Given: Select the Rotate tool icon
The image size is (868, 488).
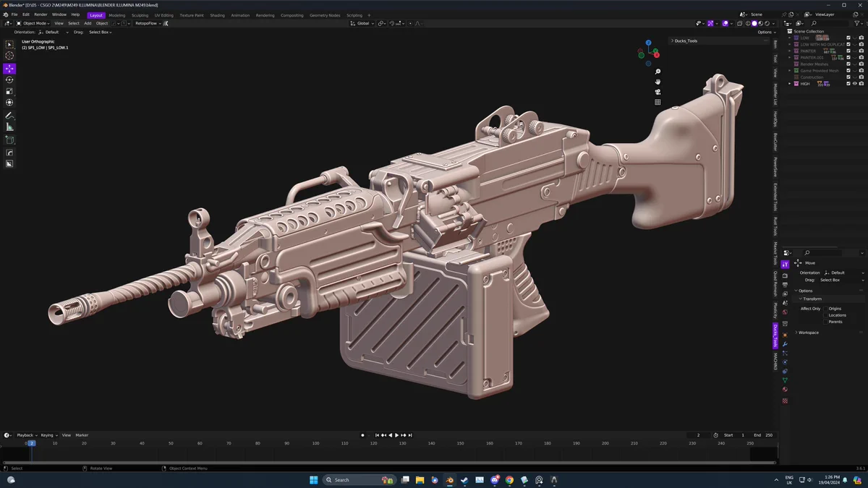Looking at the screenshot, I should tap(9, 80).
